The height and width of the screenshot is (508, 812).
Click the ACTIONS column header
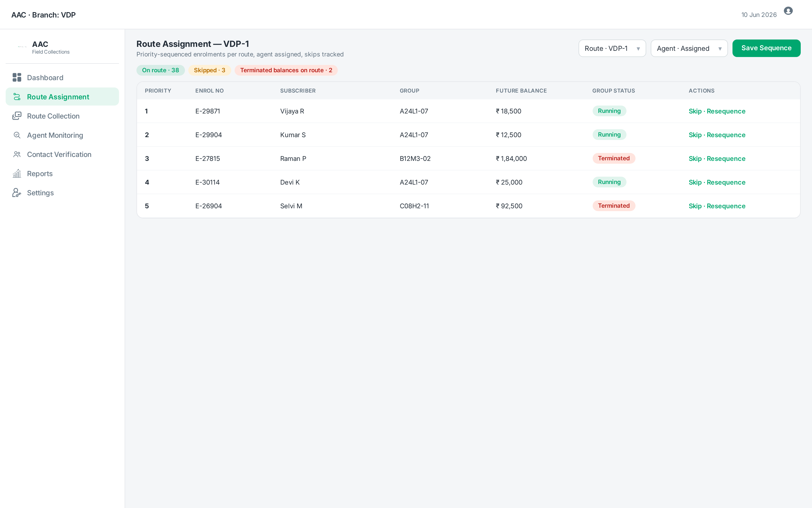click(701, 91)
